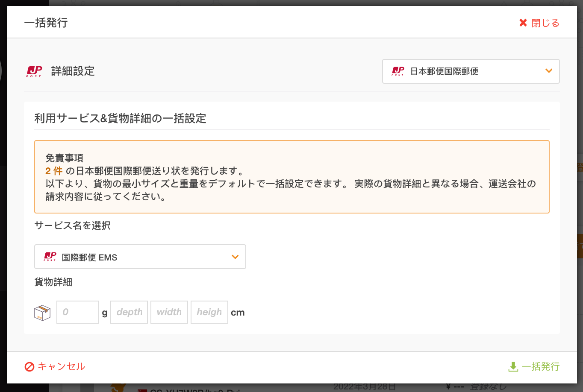Click the depth dimension field

click(x=129, y=312)
